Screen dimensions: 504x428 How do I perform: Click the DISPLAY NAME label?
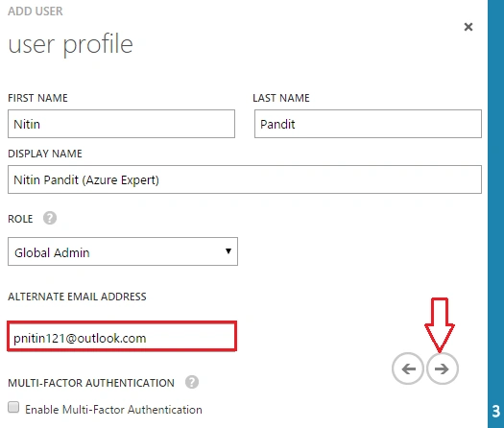pos(45,154)
